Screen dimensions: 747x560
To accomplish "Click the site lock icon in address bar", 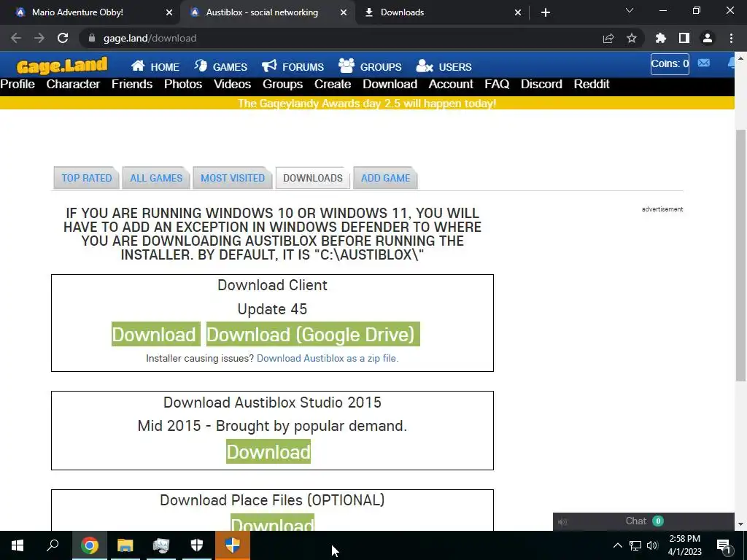I will tap(92, 38).
